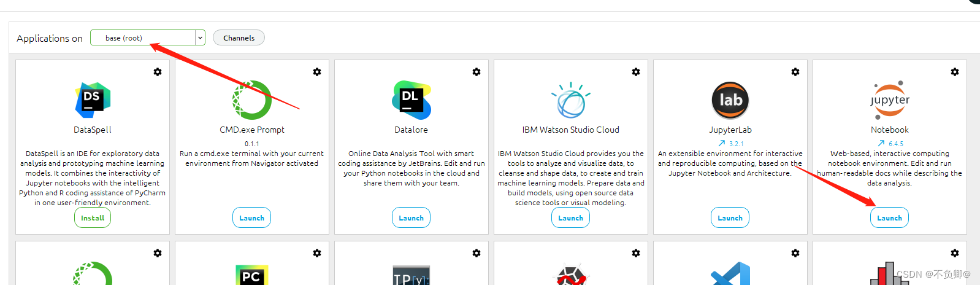Open the DataSpell card gear options

coord(158,72)
